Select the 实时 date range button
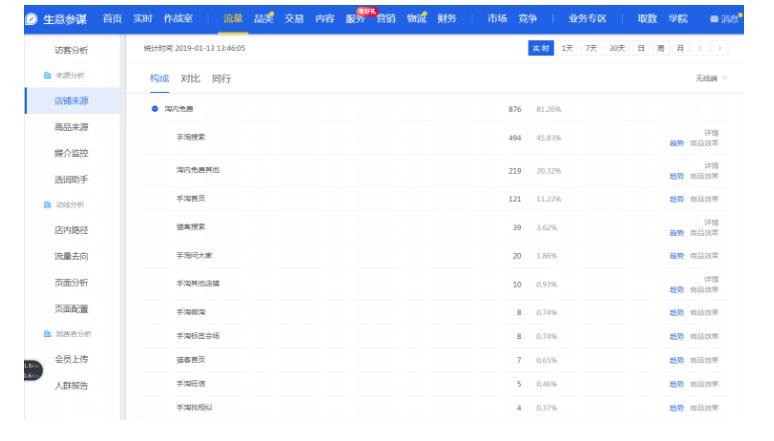The height and width of the screenshot is (441, 774). click(541, 48)
